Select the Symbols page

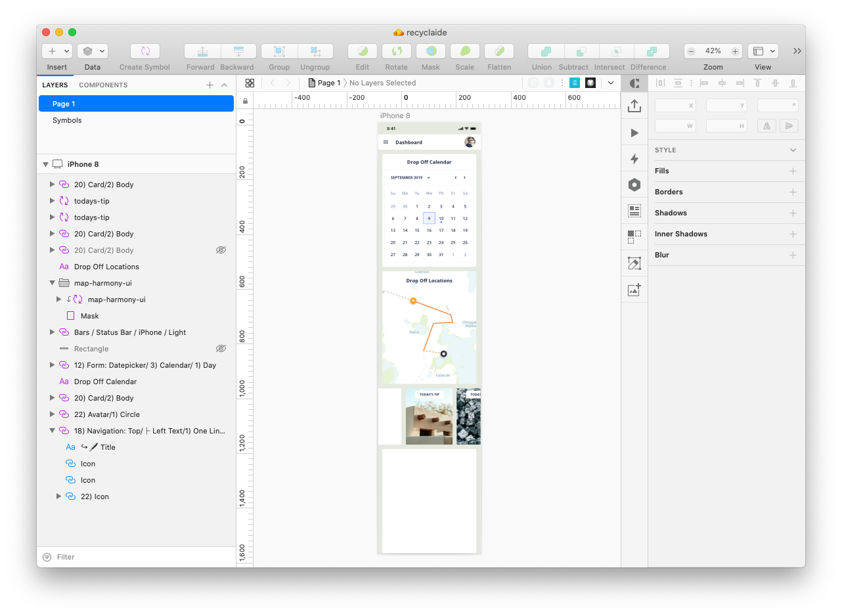pyautogui.click(x=67, y=120)
